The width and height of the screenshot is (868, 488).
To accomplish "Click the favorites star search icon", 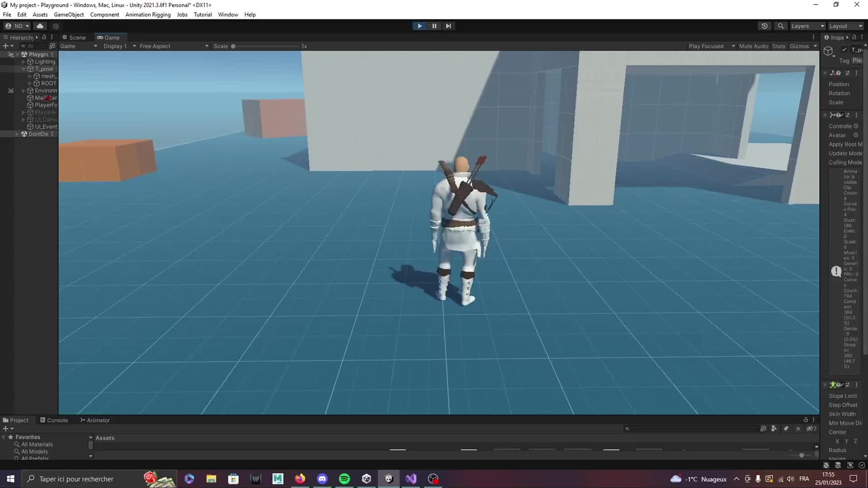I will (798, 428).
